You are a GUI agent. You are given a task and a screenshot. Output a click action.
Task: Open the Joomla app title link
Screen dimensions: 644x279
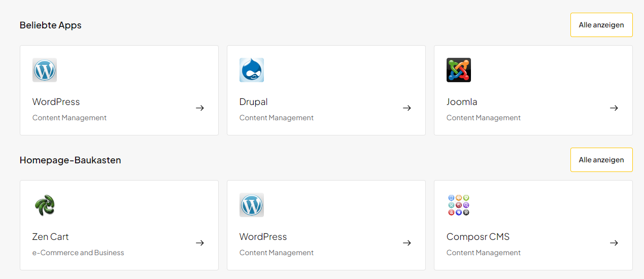pos(462,102)
